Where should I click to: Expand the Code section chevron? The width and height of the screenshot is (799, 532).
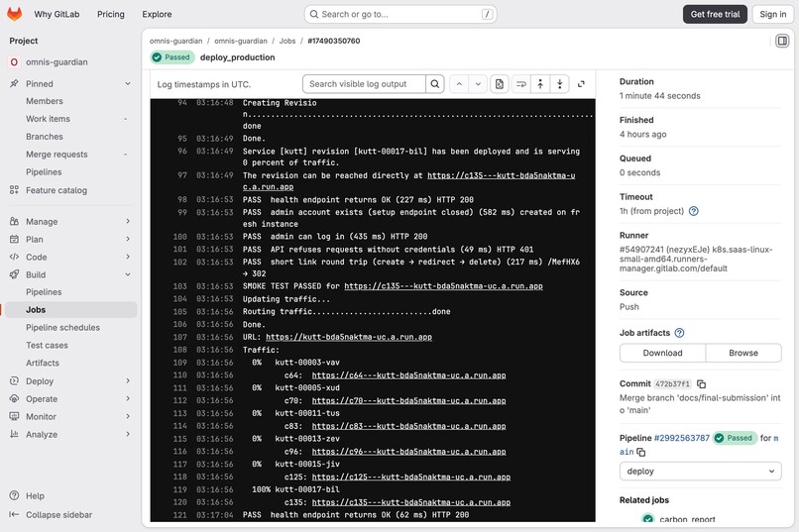(x=128, y=257)
